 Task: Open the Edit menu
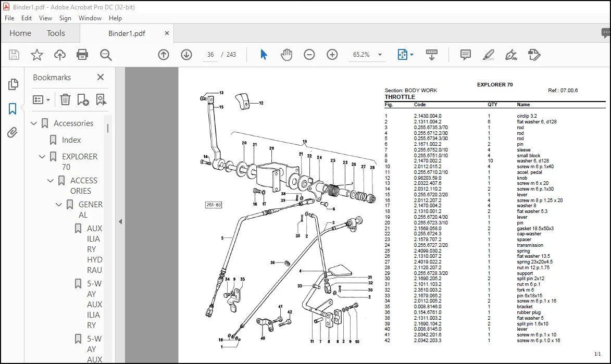[x=27, y=18]
